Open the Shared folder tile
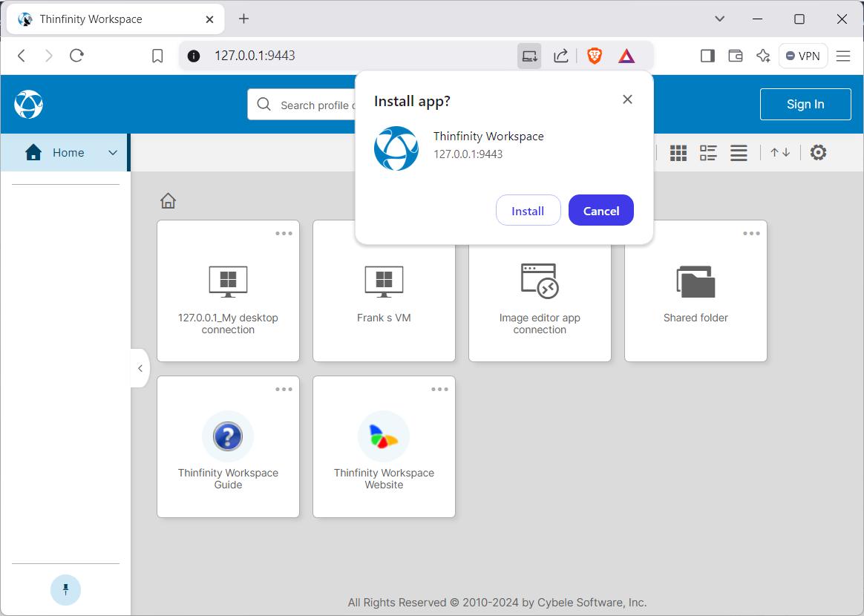Screen dimensions: 864x616 coord(696,291)
